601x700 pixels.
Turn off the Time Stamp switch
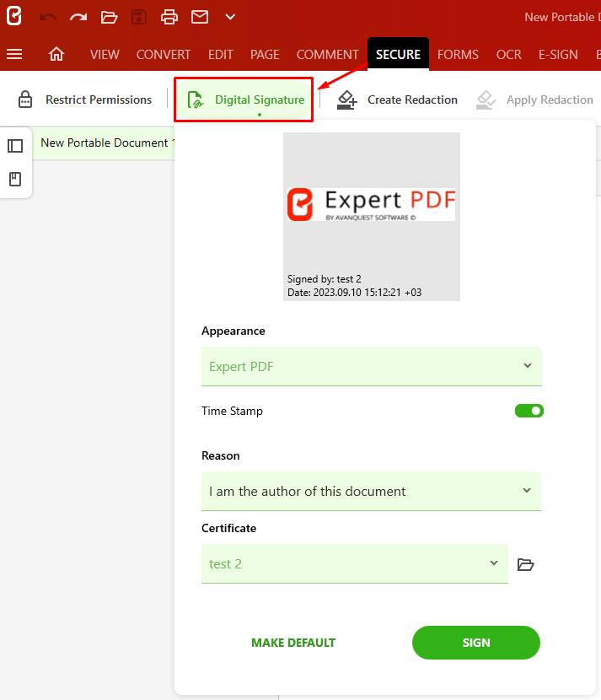529,411
